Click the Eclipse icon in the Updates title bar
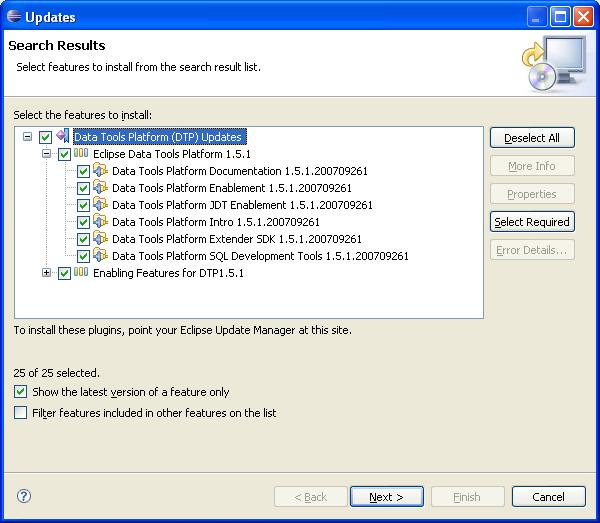Viewport: 600px width, 523px height. (14, 16)
